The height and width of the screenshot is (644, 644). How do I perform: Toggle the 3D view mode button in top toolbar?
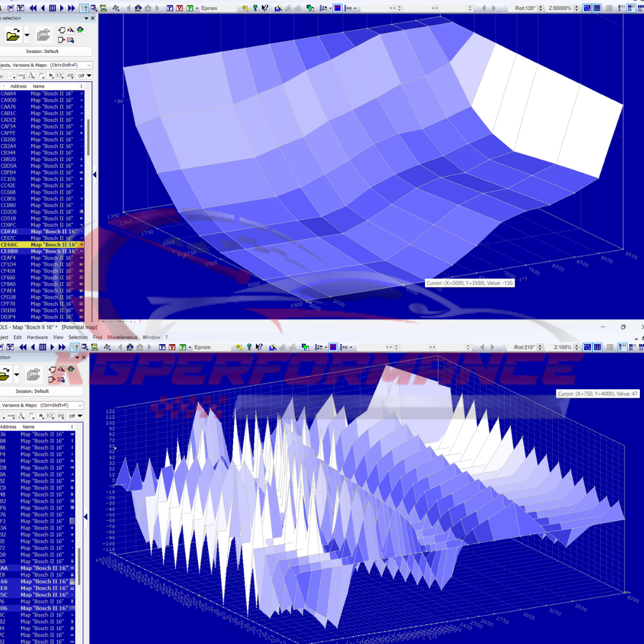587,8
